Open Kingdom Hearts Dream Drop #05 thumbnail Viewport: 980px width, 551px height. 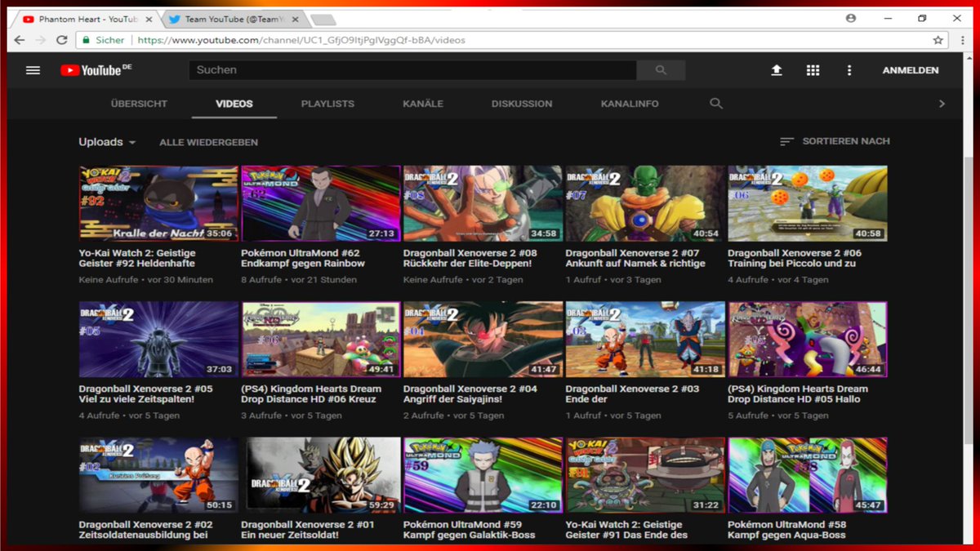pos(807,340)
